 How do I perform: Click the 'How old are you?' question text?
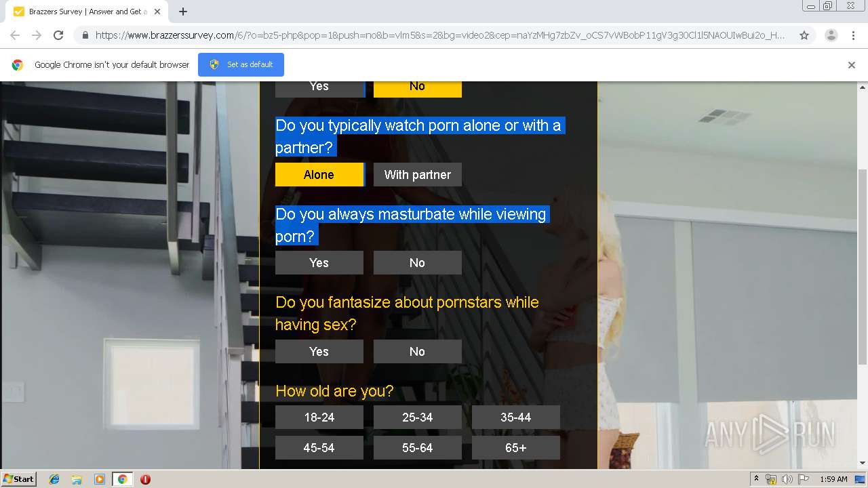click(x=334, y=391)
